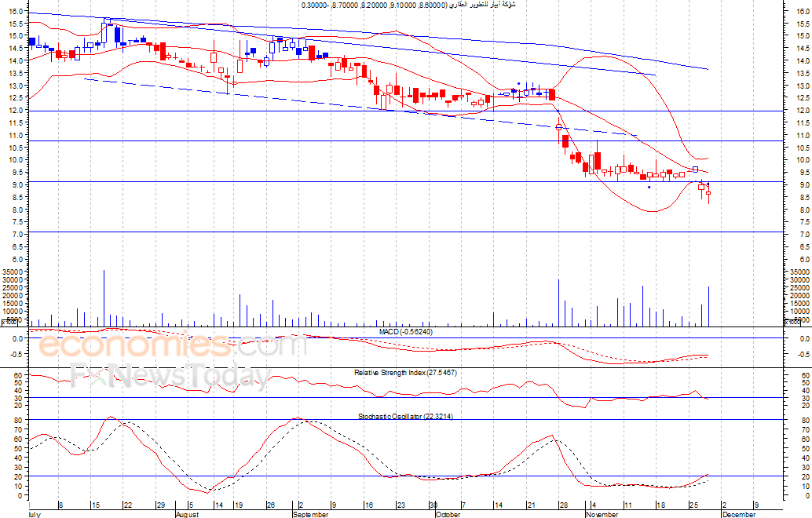
Task: Click the 16.0 value on right price axis
Action: coord(803,11)
